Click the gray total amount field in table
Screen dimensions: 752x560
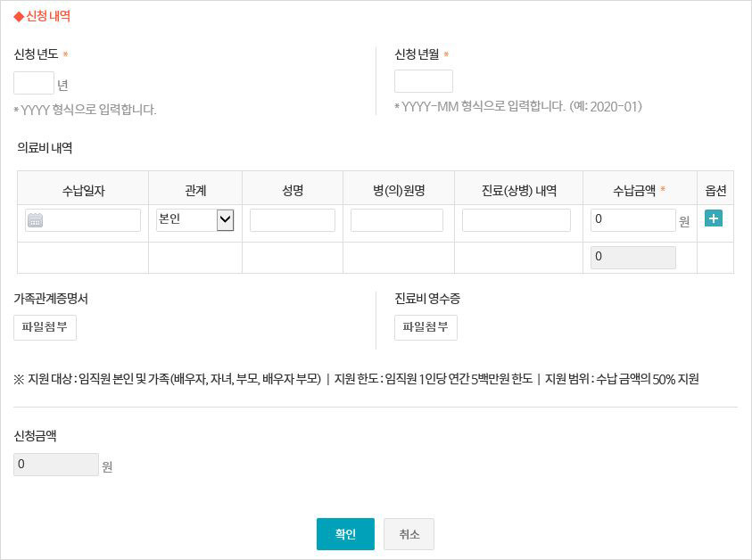(632, 258)
